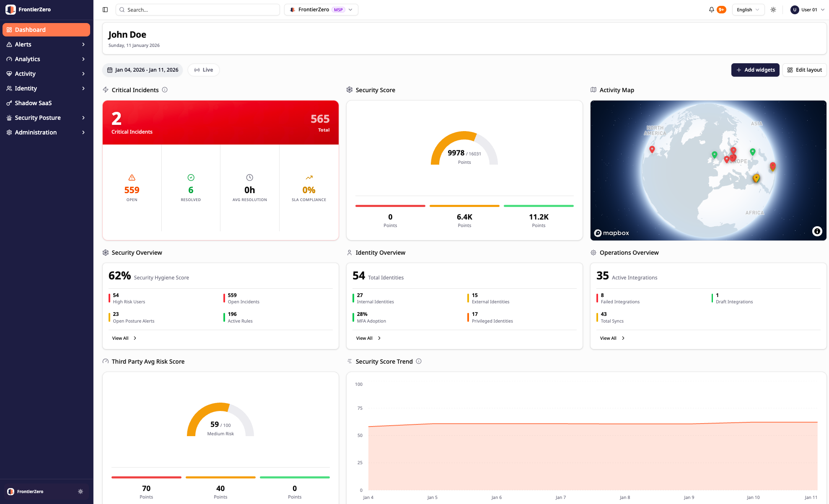
Task: Expand the Alerts sidebar section
Action: [46, 44]
